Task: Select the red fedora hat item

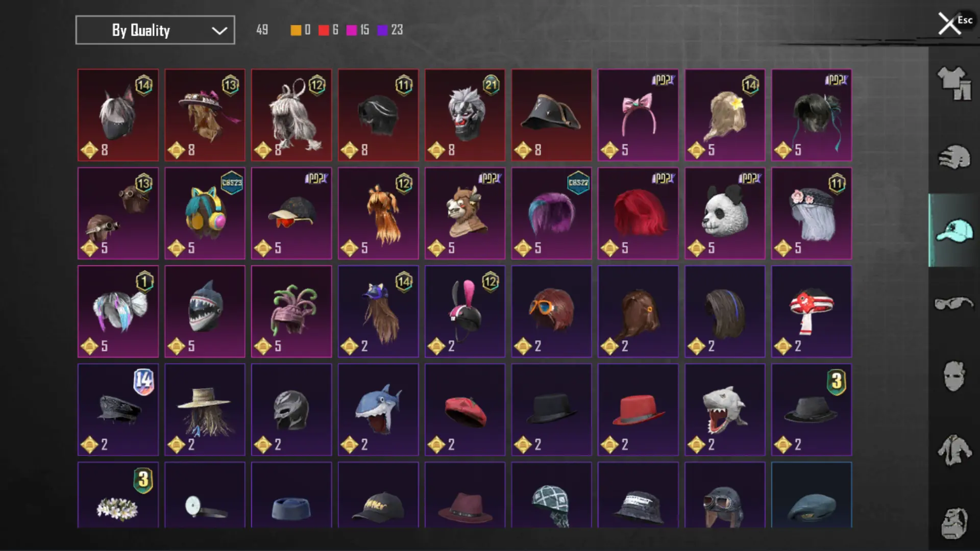Action: 638,410
